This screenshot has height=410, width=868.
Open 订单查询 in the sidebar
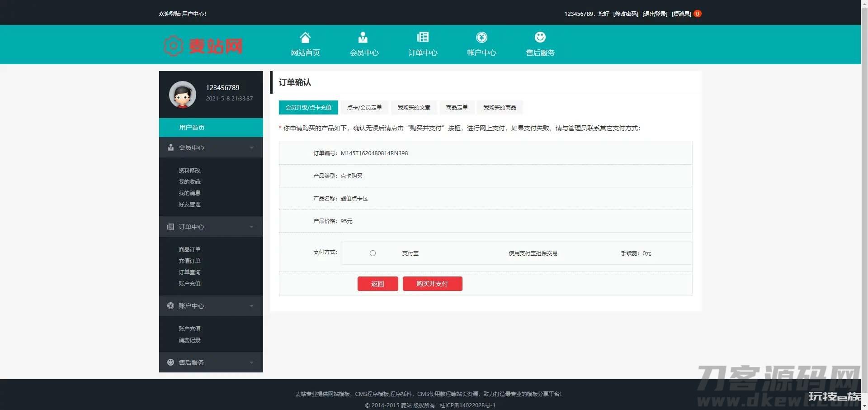pyautogui.click(x=189, y=272)
